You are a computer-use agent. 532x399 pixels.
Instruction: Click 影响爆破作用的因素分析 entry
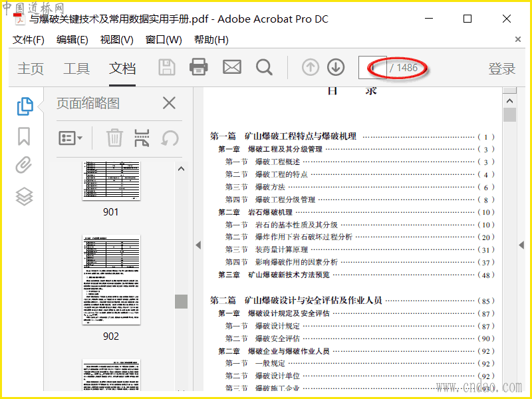pyautogui.click(x=360, y=262)
